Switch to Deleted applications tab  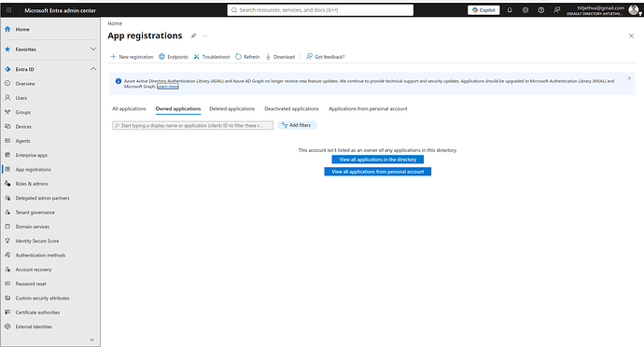coord(232,109)
